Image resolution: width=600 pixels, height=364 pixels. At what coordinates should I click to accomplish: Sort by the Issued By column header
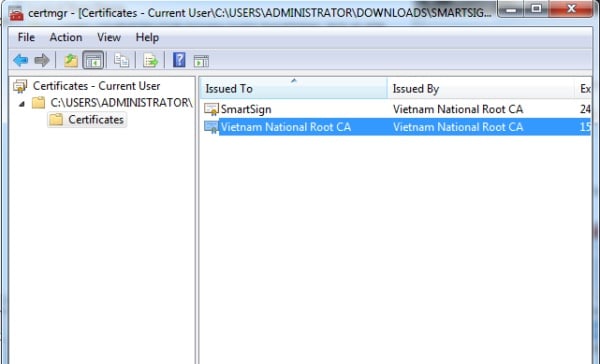tap(481, 88)
